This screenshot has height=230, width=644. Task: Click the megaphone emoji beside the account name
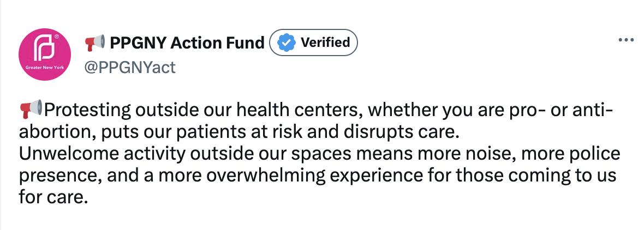pyautogui.click(x=94, y=42)
